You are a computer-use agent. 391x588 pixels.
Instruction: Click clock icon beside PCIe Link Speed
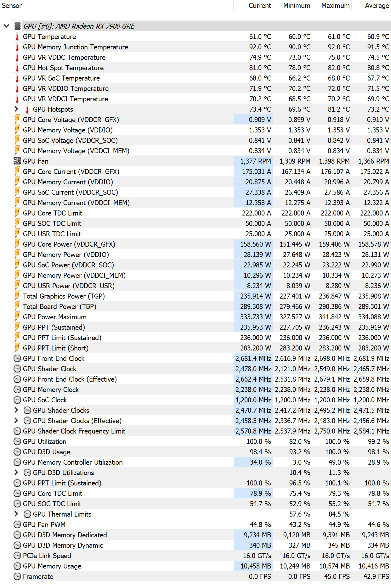click(x=18, y=556)
